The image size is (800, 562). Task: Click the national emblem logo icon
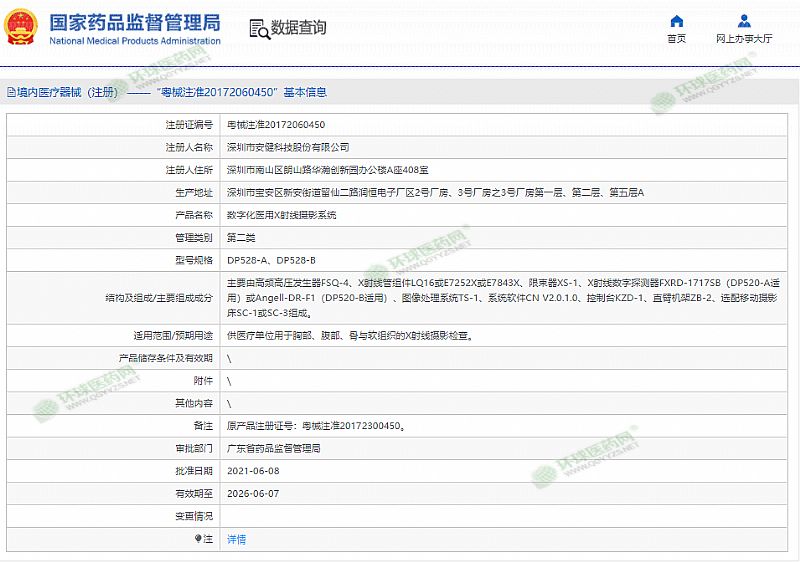[24, 29]
